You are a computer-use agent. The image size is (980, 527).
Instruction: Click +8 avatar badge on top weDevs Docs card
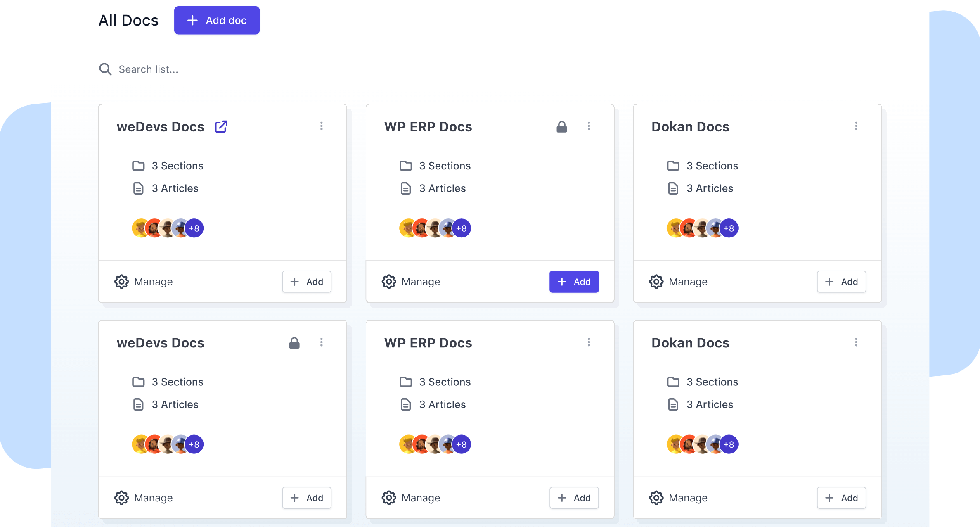[x=194, y=228]
